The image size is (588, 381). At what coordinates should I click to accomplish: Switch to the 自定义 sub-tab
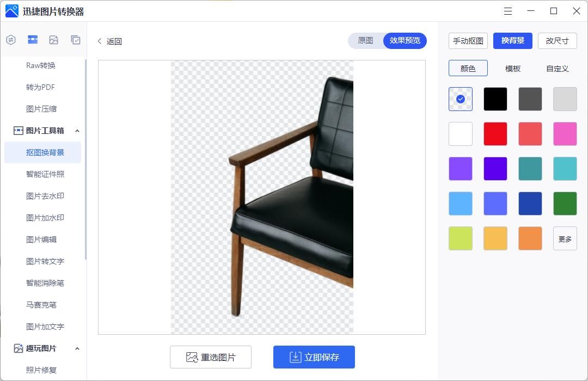[x=558, y=69]
